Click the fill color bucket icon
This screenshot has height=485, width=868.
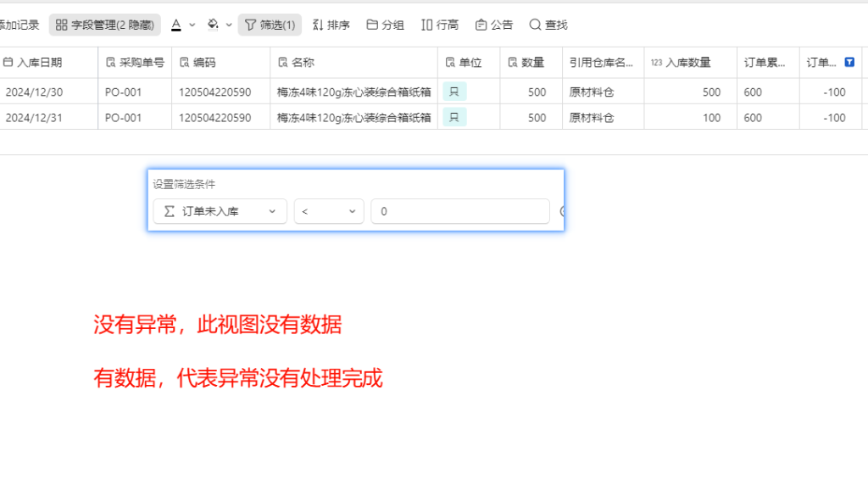coord(213,25)
